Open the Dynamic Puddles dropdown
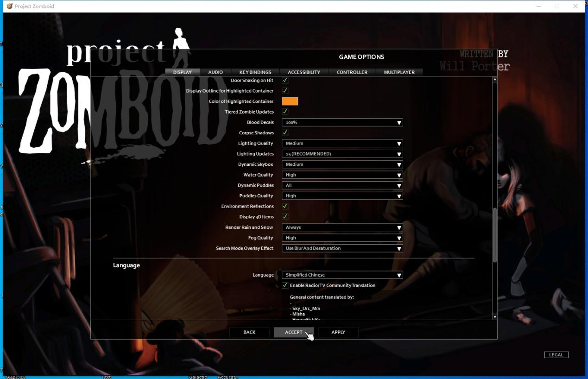 pos(342,185)
